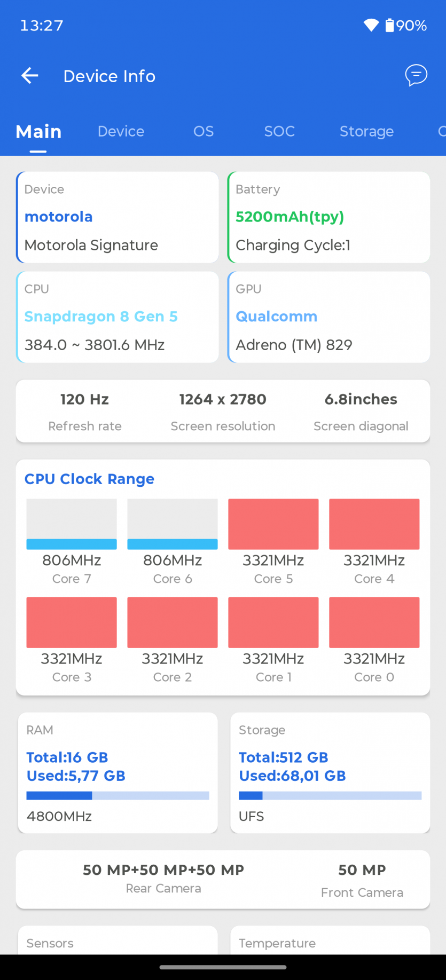Image resolution: width=446 pixels, height=980 pixels.
Task: Open the Battery 5200mAh card
Action: click(x=329, y=217)
